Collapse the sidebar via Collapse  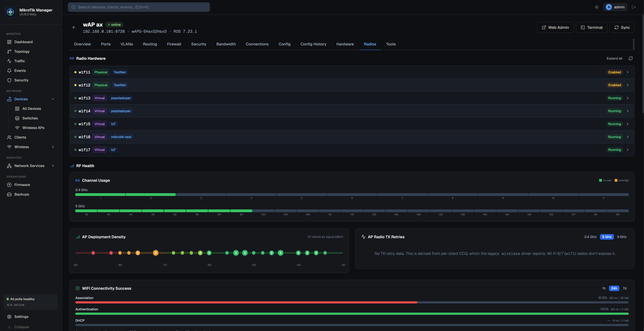pyautogui.click(x=18, y=327)
